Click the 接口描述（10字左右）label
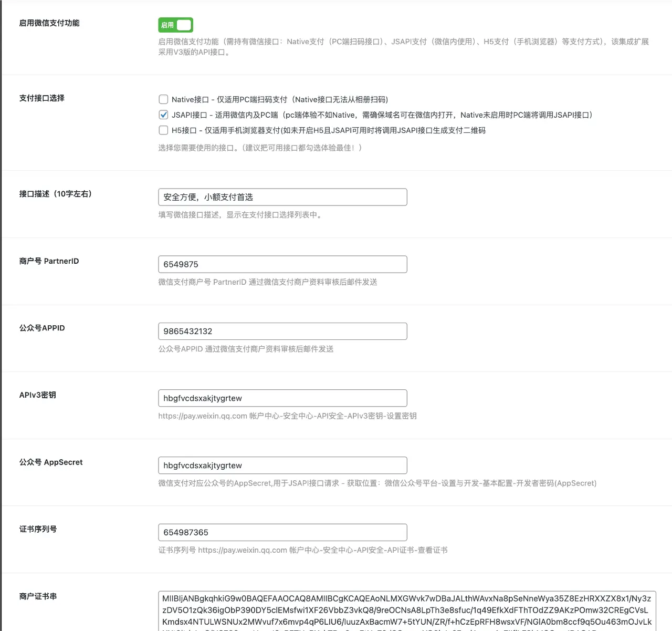Viewport: 672px width, 631px height. tap(56, 194)
